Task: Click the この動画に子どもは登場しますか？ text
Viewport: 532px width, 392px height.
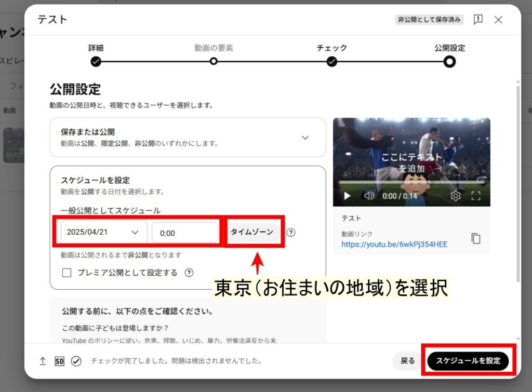Action: pyautogui.click(x=115, y=328)
